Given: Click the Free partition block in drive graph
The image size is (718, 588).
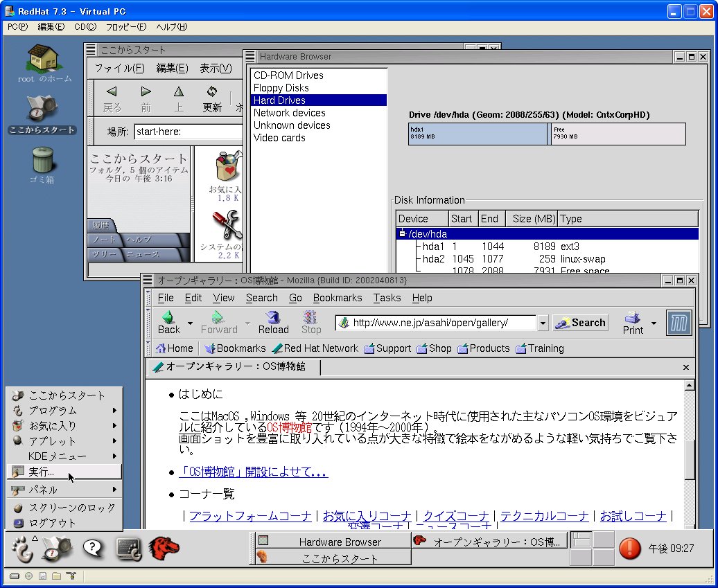Looking at the screenshot, I should (x=618, y=134).
